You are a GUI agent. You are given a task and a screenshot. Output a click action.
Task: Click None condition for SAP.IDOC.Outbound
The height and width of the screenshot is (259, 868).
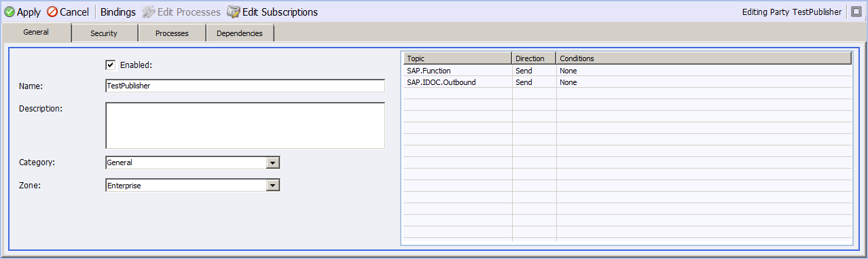coord(568,82)
